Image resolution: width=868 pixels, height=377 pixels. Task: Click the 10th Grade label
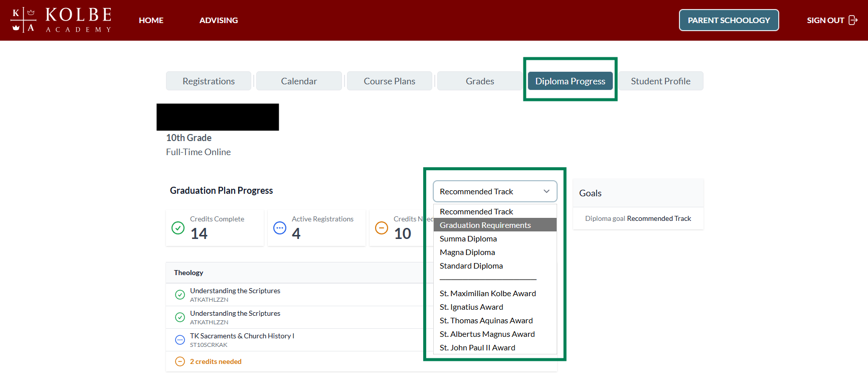[x=189, y=138]
